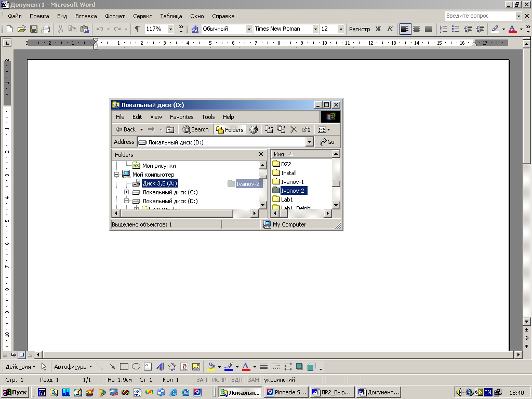Select Диск 3,5 (A:) in folder tree

tap(160, 183)
